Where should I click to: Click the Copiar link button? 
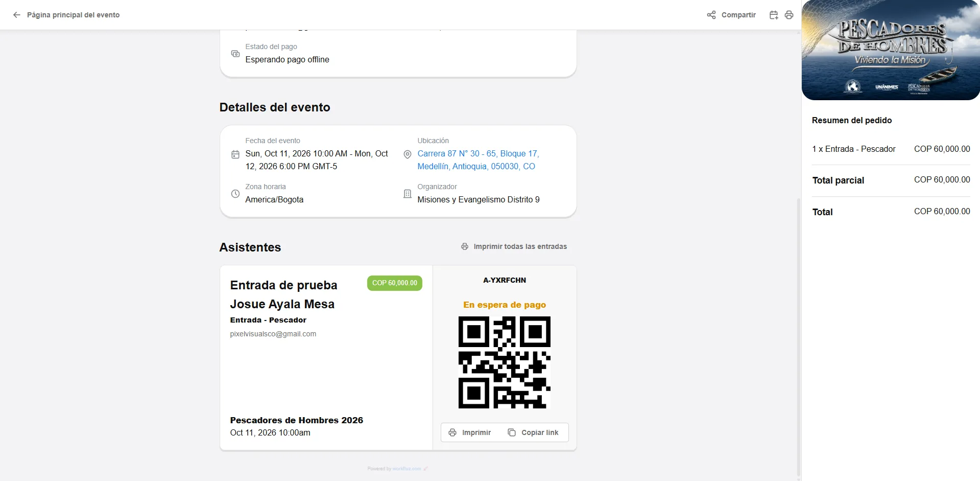coord(533,432)
